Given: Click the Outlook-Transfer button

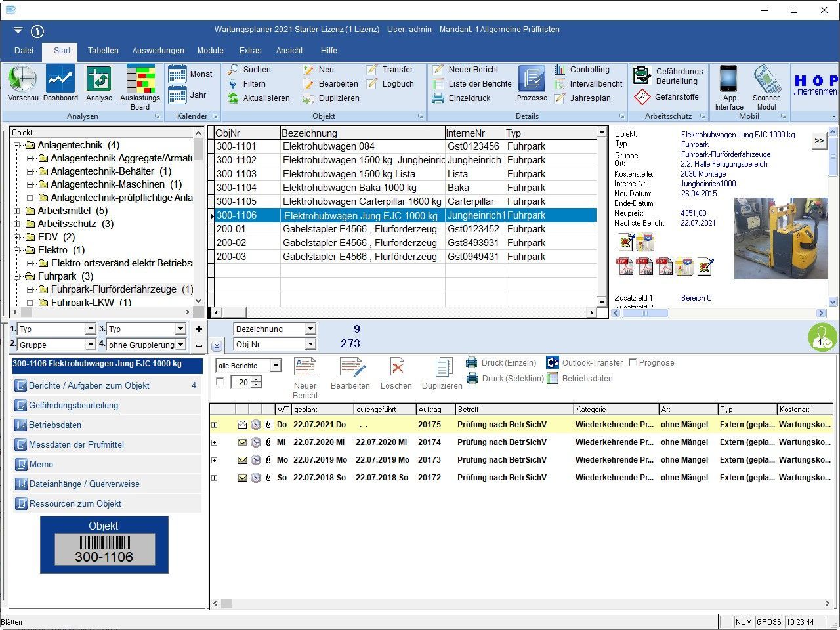Looking at the screenshot, I should click(x=585, y=363).
